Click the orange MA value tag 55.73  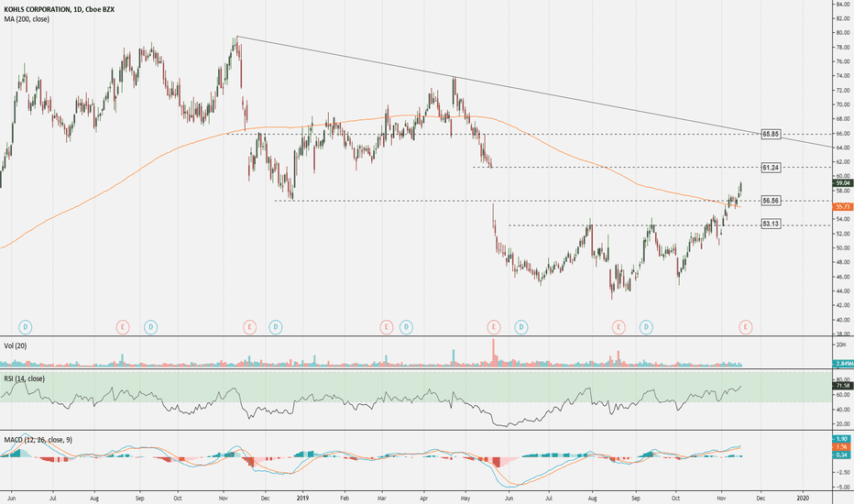pyautogui.click(x=843, y=207)
